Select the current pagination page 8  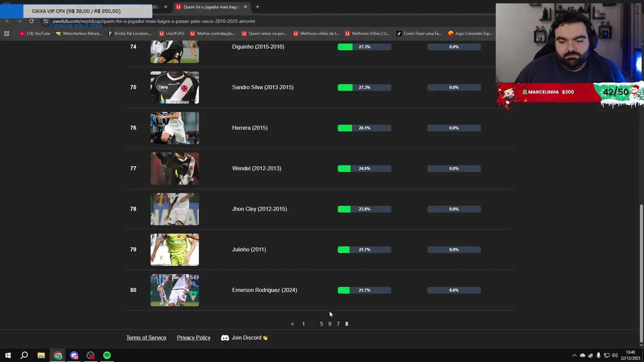click(347, 324)
